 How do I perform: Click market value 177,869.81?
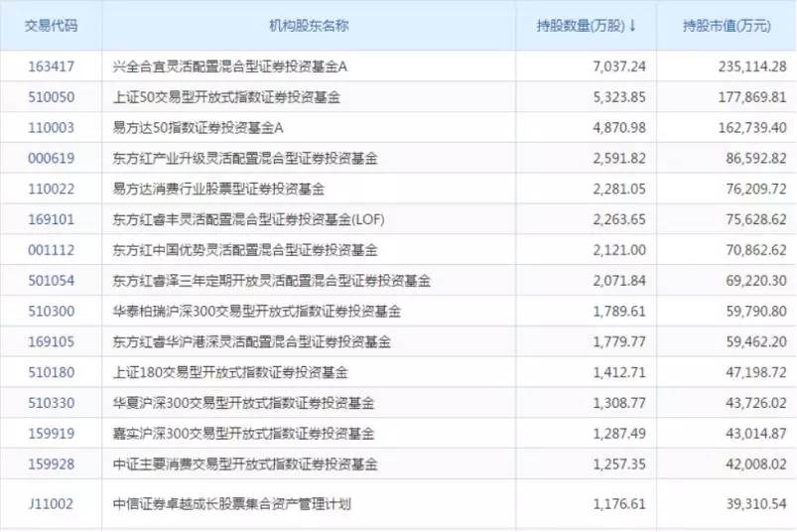[752, 96]
